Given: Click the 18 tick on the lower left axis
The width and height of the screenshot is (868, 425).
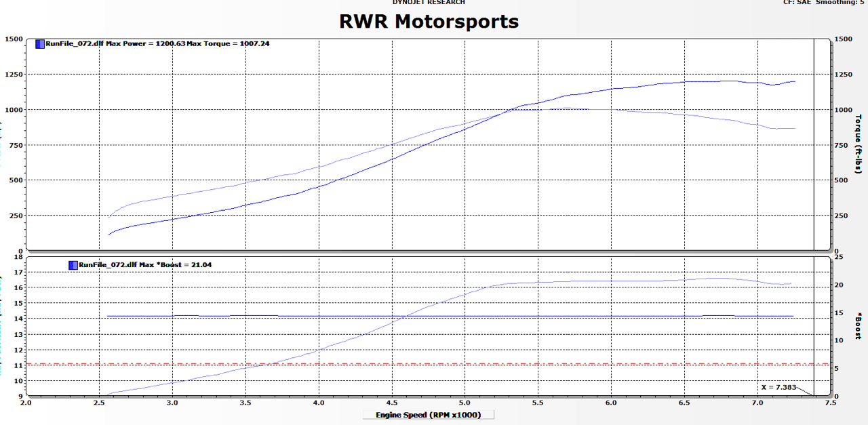Looking at the screenshot, I should 18,257.
